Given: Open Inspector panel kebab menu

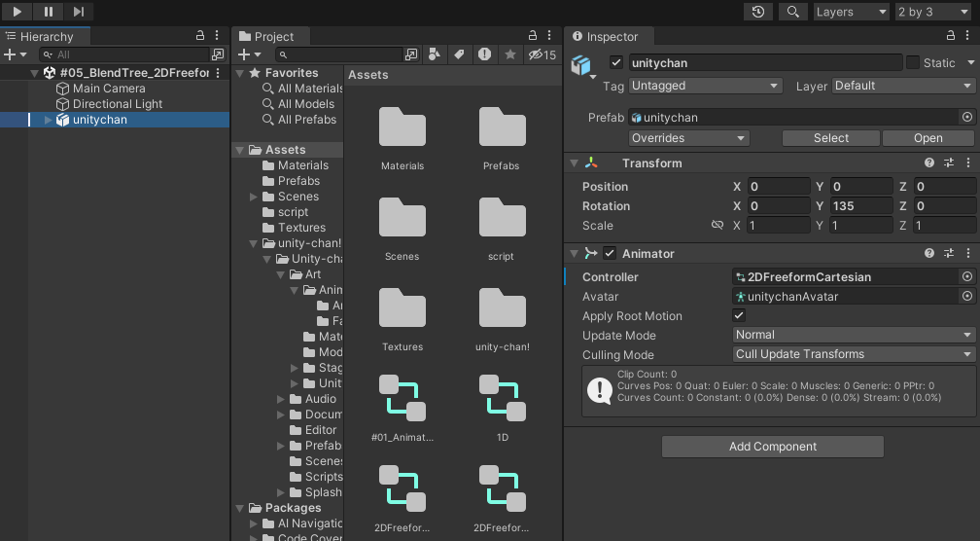Looking at the screenshot, I should (x=967, y=36).
